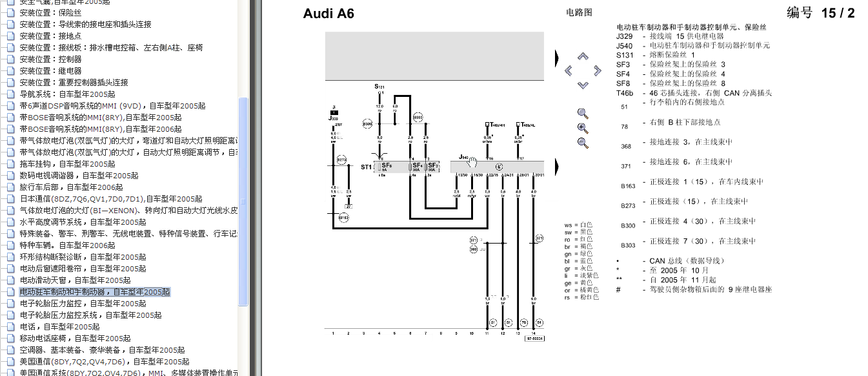Open 气体放电灯泡大灯，自动大灯照明距离调节 entry
The image size is (868, 376).
128,152
